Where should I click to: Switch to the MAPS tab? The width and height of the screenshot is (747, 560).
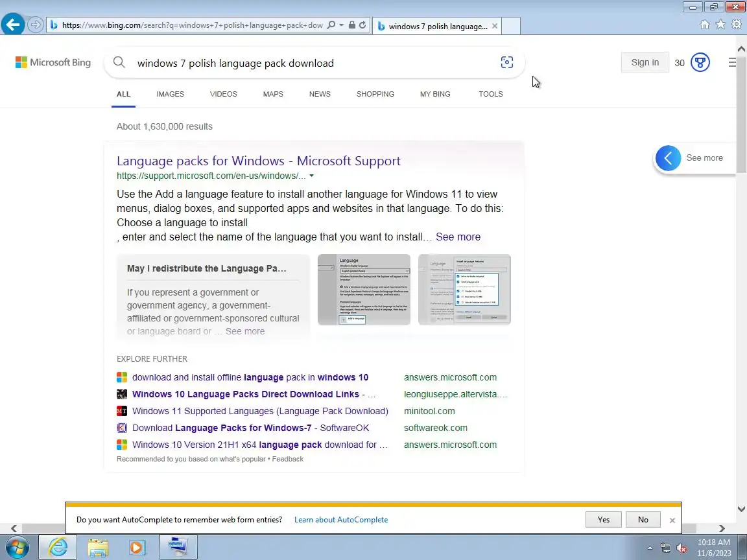point(273,94)
